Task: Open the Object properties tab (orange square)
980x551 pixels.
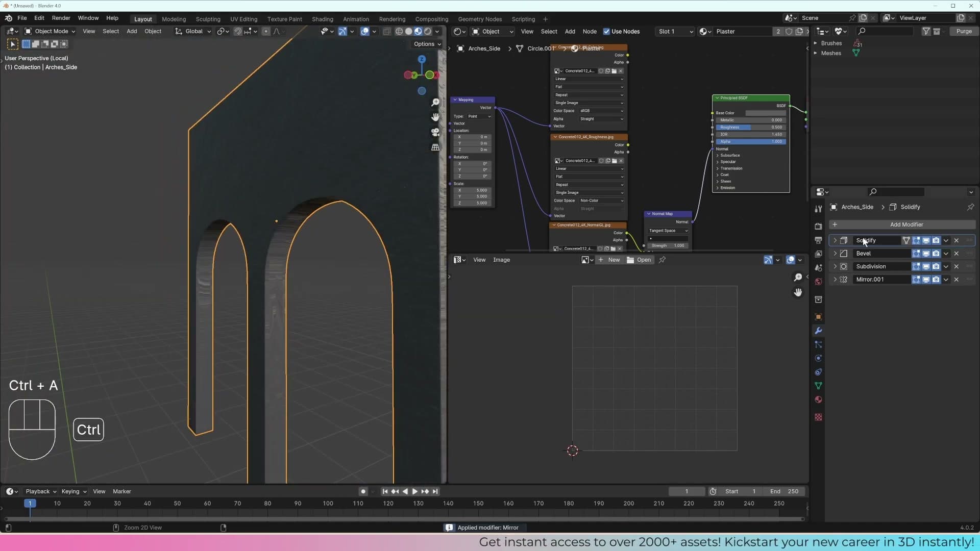Action: [x=818, y=317]
